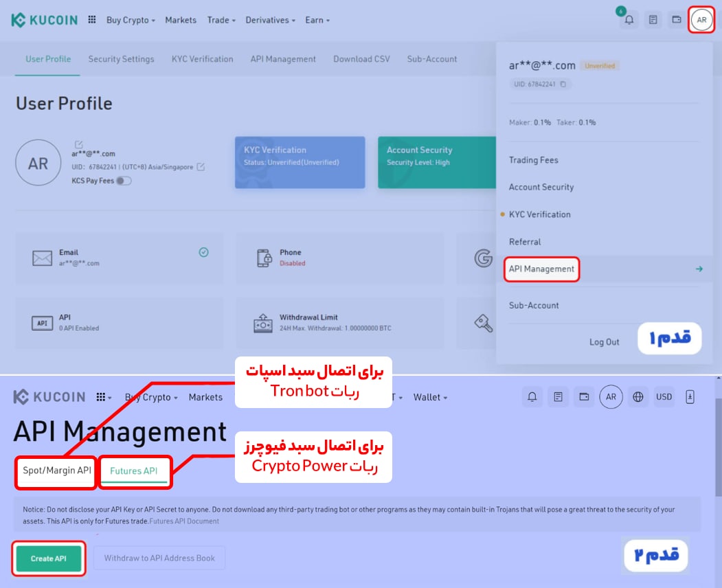Open the Markets menu in top header

pos(181,20)
